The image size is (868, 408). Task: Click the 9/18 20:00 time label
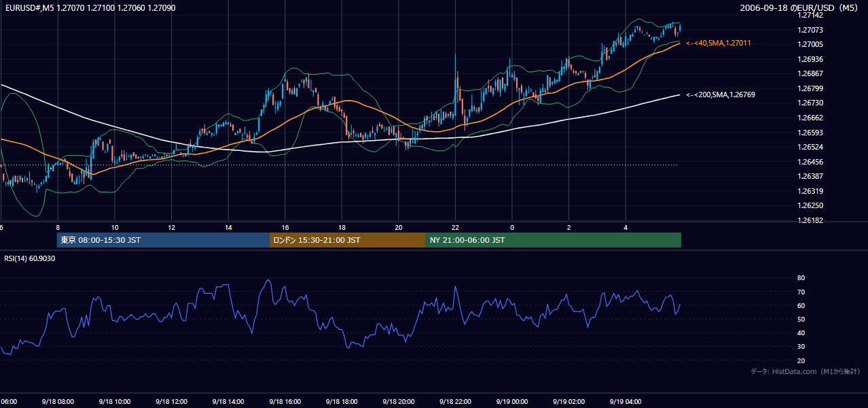click(398, 401)
